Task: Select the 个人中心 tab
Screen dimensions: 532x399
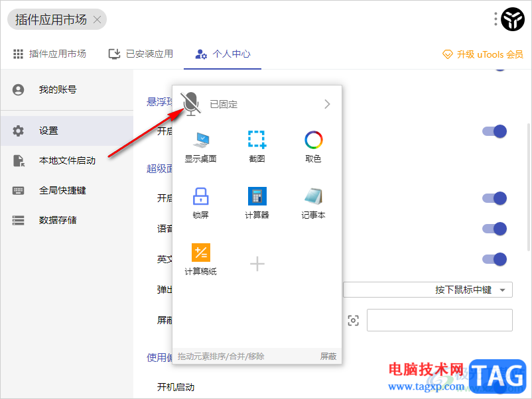Action: pyautogui.click(x=223, y=54)
